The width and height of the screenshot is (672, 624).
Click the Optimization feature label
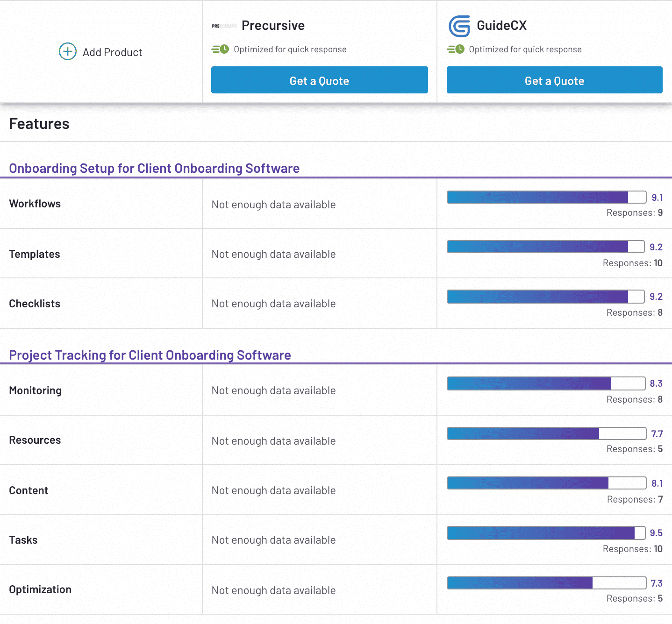tap(40, 590)
